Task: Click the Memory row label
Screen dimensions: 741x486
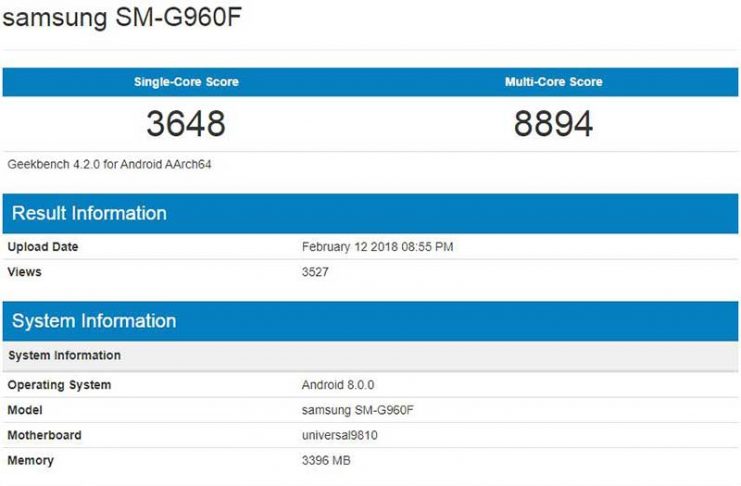Action: pos(30,460)
